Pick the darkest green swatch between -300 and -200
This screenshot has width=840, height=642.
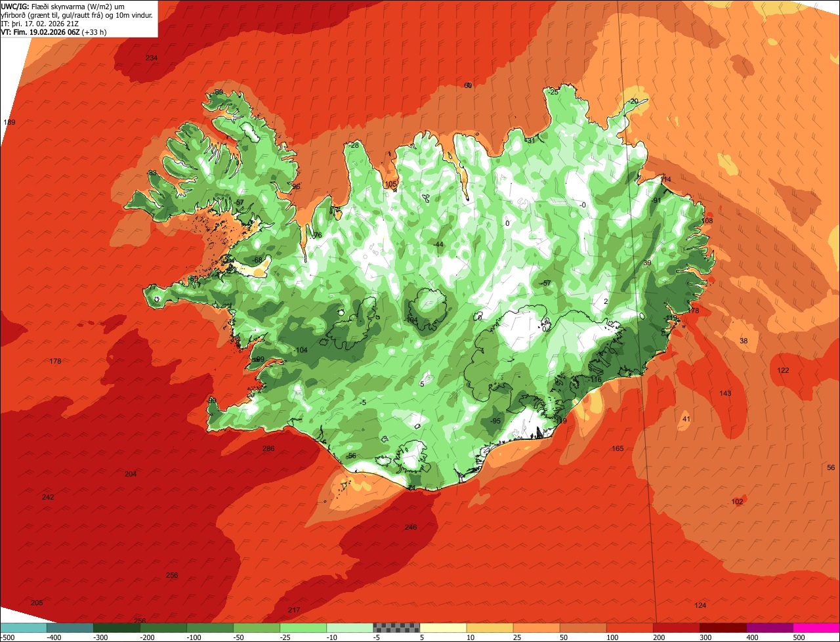pyautogui.click(x=117, y=628)
